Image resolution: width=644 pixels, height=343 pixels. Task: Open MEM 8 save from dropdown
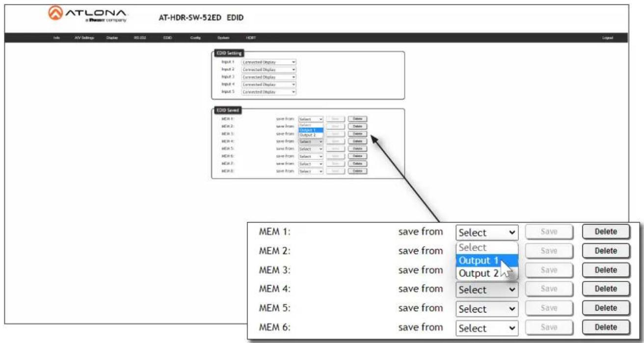(311, 171)
